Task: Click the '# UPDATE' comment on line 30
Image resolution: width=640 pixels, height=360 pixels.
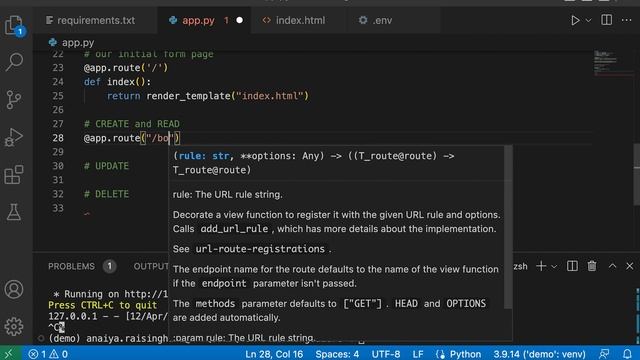Action: coord(106,166)
